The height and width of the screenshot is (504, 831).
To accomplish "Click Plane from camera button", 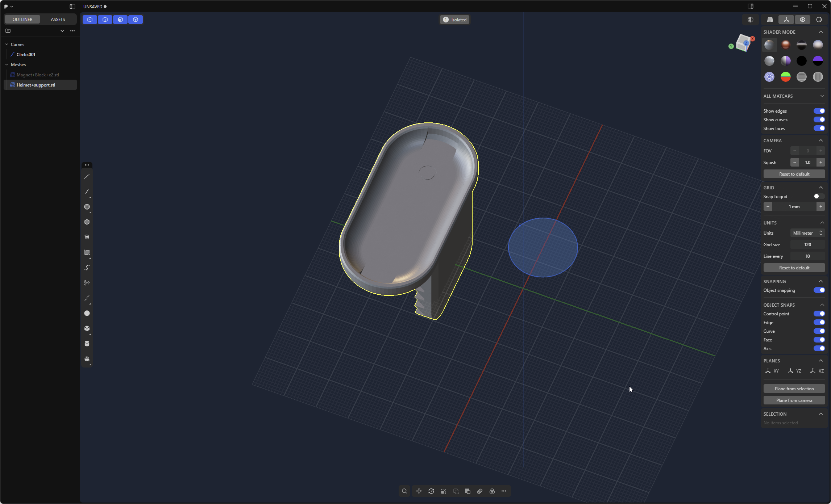I will pos(794,400).
